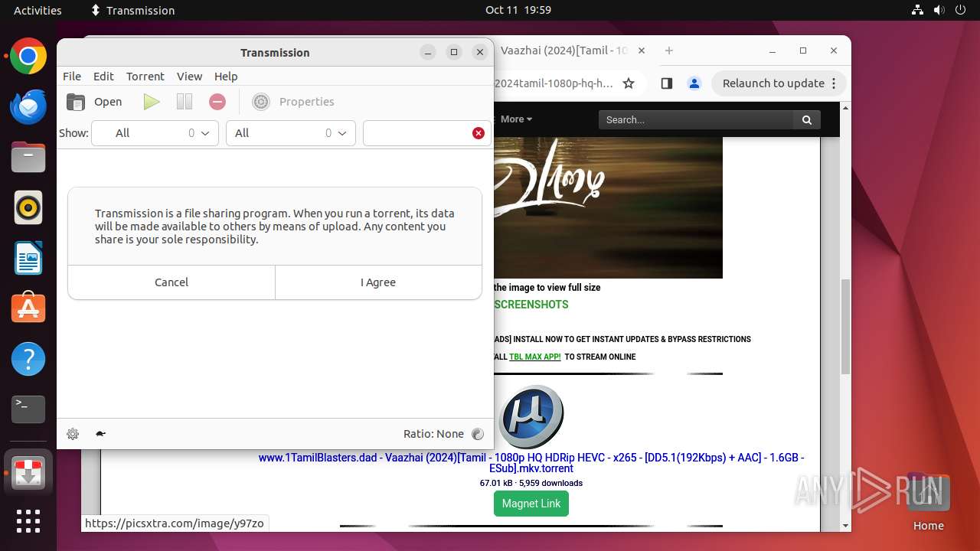Click the Ratio statistics icon in the status bar

pos(478,434)
